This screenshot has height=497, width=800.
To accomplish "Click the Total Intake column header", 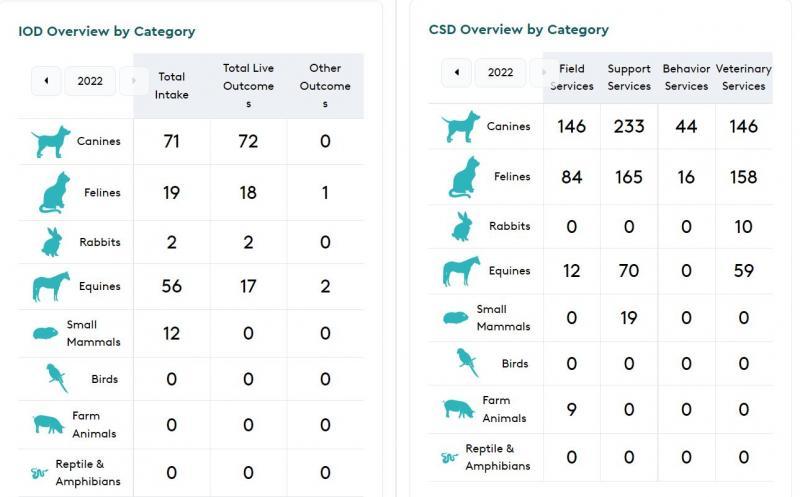I will [171, 86].
